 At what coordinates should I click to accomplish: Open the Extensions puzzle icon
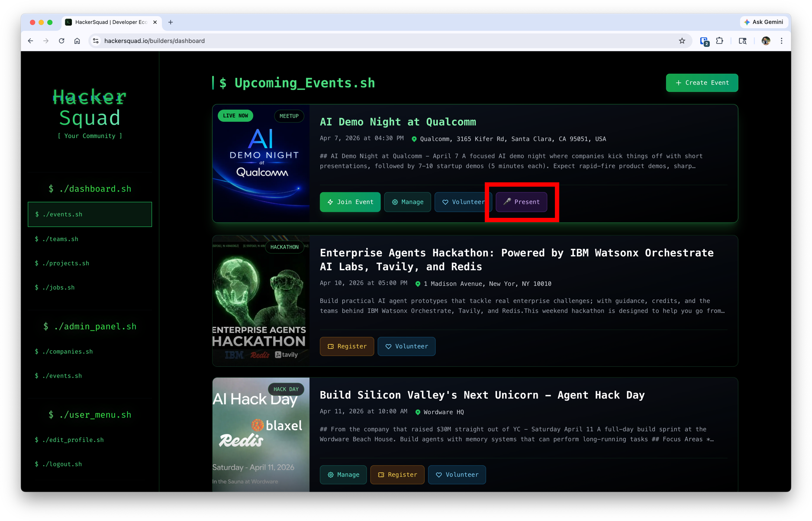tap(719, 41)
